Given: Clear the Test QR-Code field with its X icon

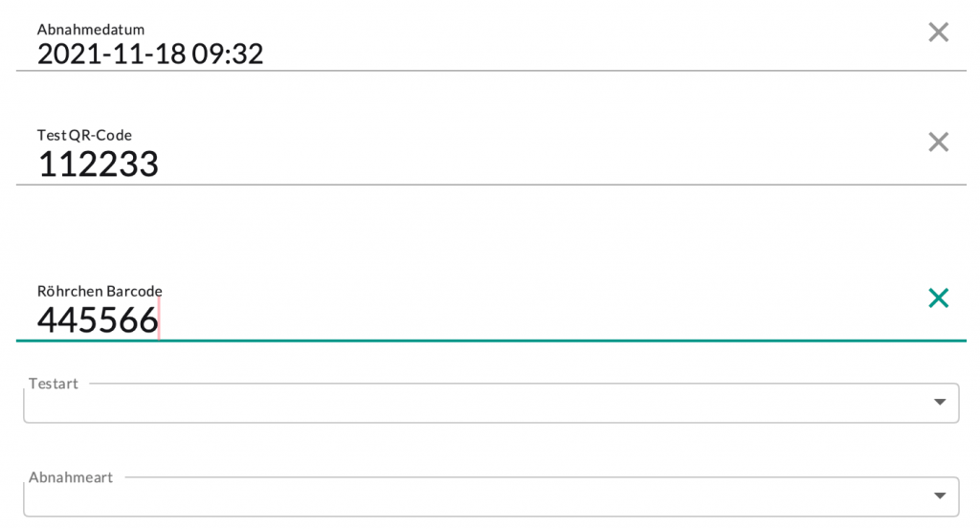Looking at the screenshot, I should click(938, 143).
